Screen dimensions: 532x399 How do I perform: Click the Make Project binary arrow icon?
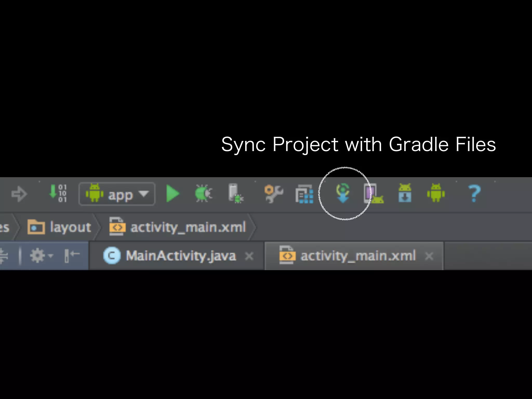coord(58,193)
